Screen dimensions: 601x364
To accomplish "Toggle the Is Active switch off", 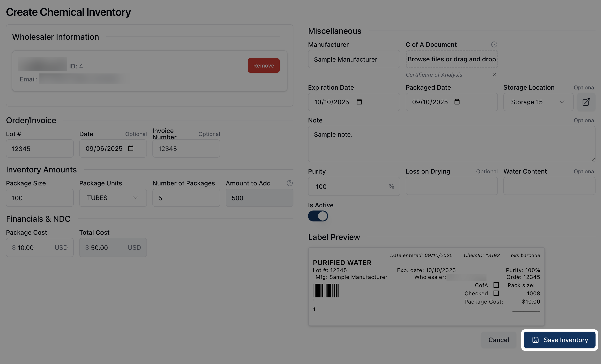I will coord(318,216).
